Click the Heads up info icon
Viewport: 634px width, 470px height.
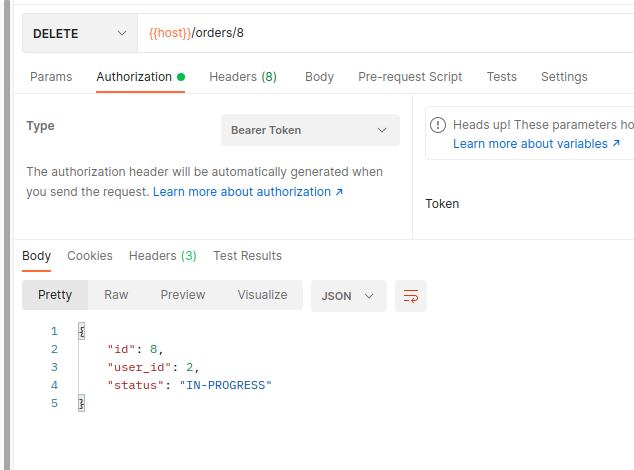(x=438, y=125)
